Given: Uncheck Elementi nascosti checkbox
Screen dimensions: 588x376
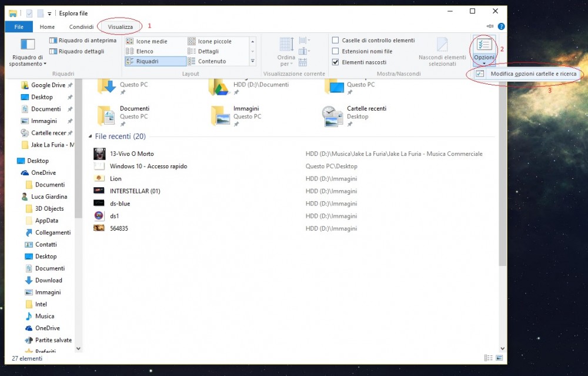Looking at the screenshot, I should [x=336, y=62].
